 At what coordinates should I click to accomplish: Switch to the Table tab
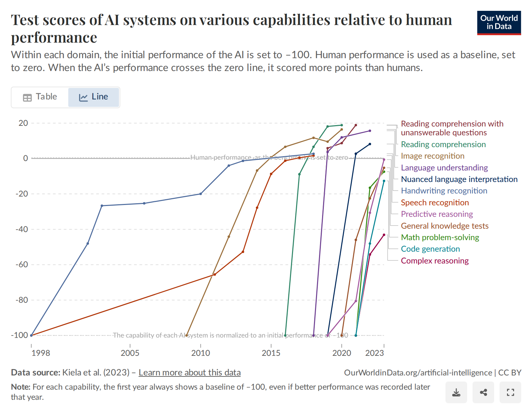pos(40,97)
